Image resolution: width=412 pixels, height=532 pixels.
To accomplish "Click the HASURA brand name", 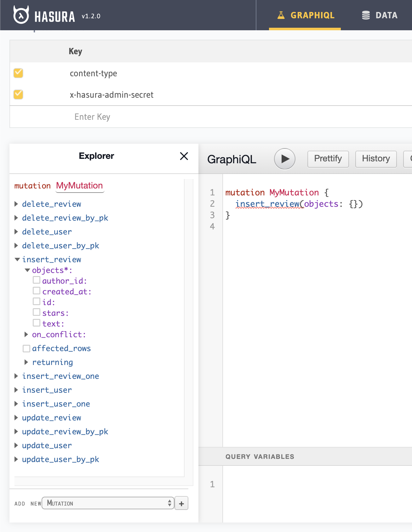I will click(x=55, y=17).
